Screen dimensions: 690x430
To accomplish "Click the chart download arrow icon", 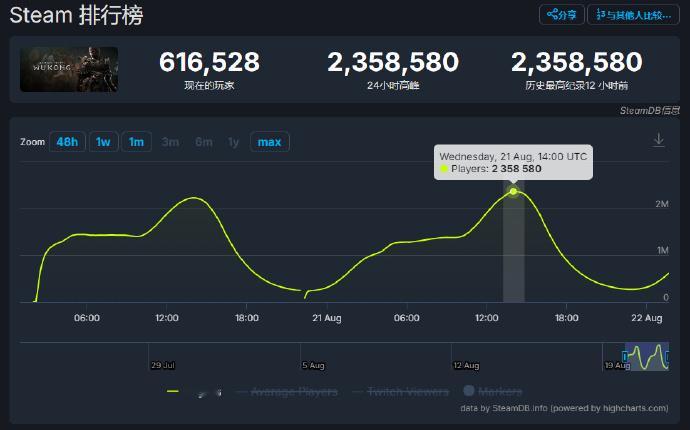I will (658, 140).
